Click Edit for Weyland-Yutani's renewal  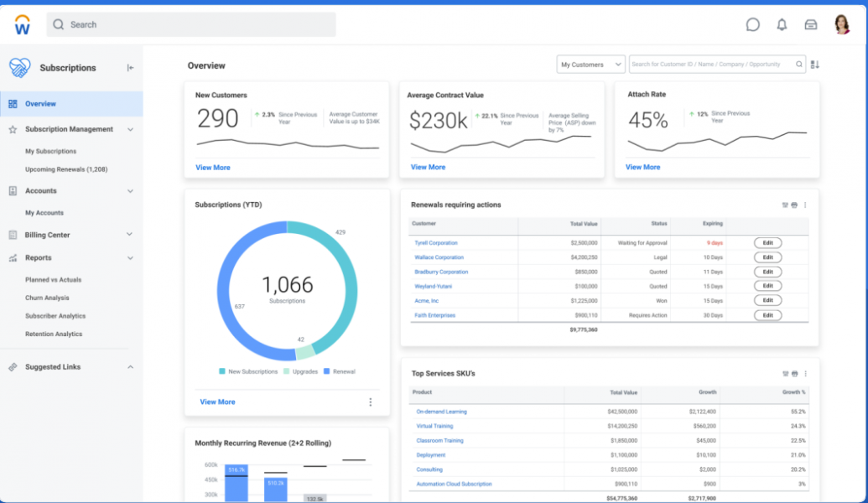pos(768,285)
